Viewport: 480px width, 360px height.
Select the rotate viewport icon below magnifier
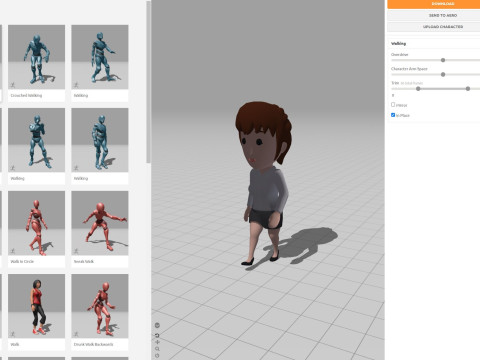click(x=157, y=355)
